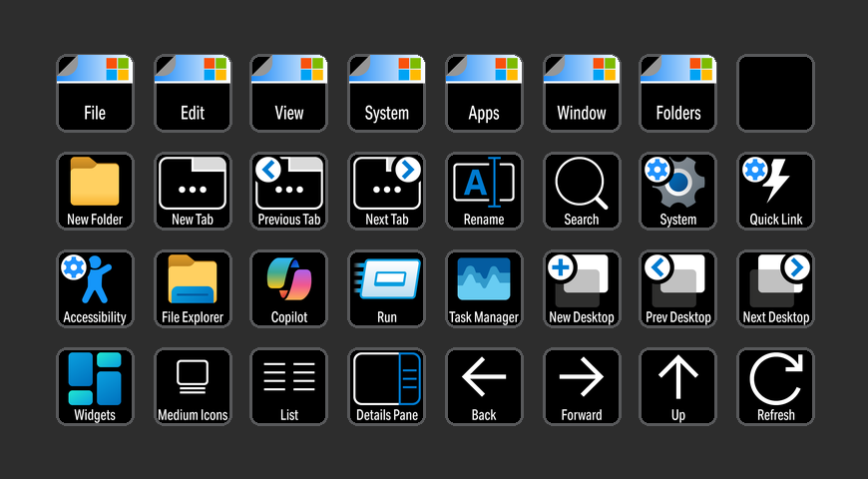Switch to Next Desktop
Image resolution: width=868 pixels, height=479 pixels.
pos(775,288)
